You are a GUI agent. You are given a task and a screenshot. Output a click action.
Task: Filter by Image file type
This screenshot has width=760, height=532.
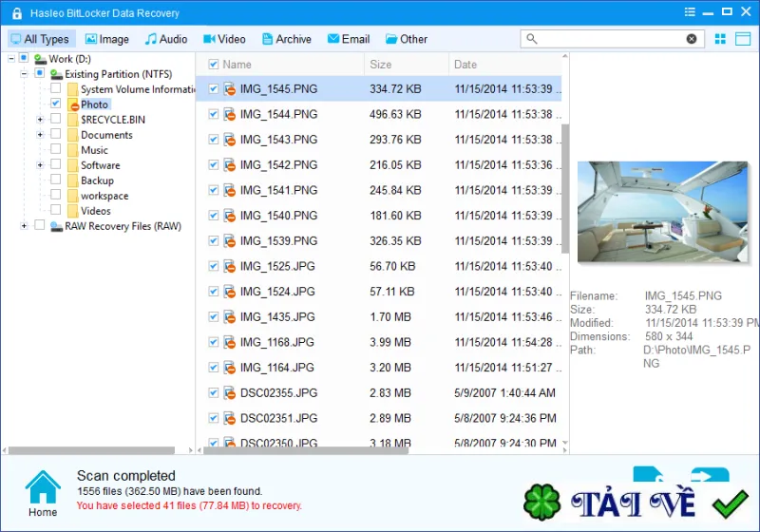107,39
